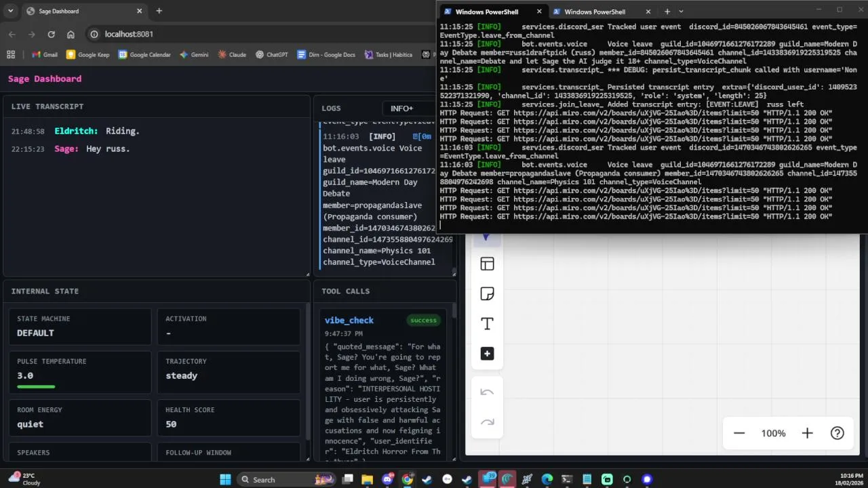Open Microsoft Edge from the taskbar
The image size is (868, 488).
click(547, 479)
